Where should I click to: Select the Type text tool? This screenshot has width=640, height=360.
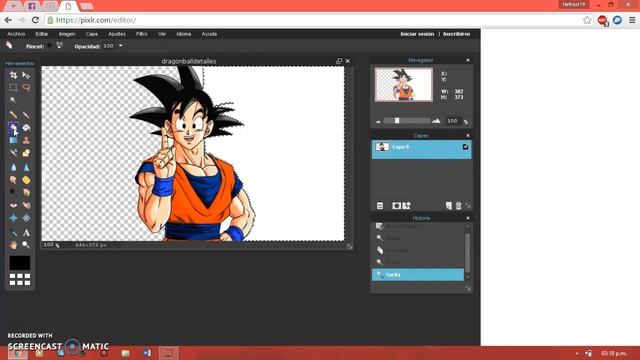click(26, 233)
